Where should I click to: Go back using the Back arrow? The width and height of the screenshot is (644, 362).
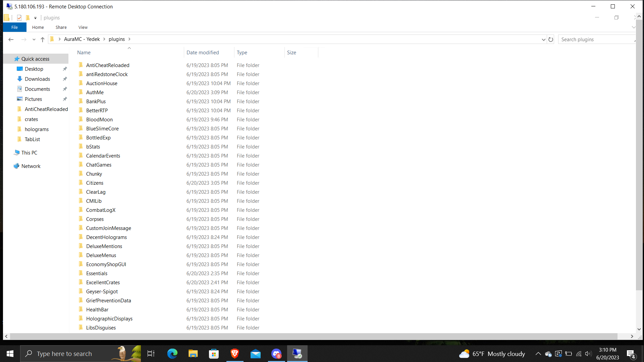(x=11, y=40)
